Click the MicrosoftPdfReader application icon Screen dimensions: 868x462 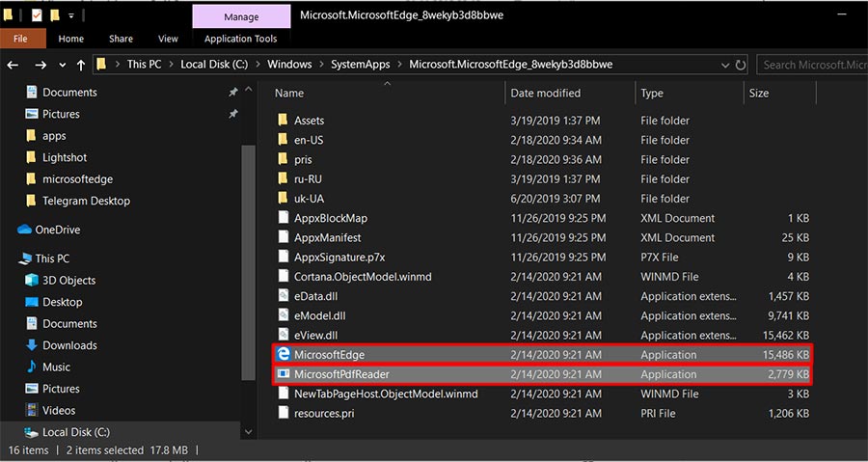[x=284, y=373]
